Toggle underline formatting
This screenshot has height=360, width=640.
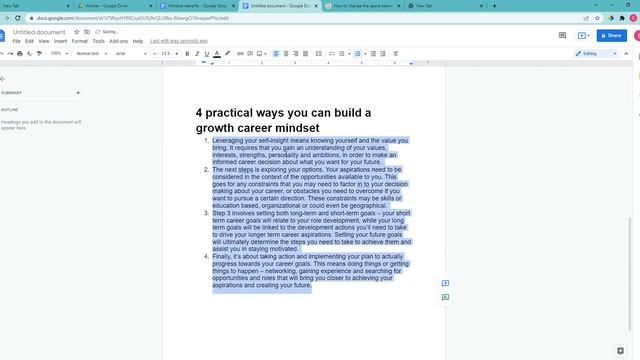pyautogui.click(x=207, y=53)
